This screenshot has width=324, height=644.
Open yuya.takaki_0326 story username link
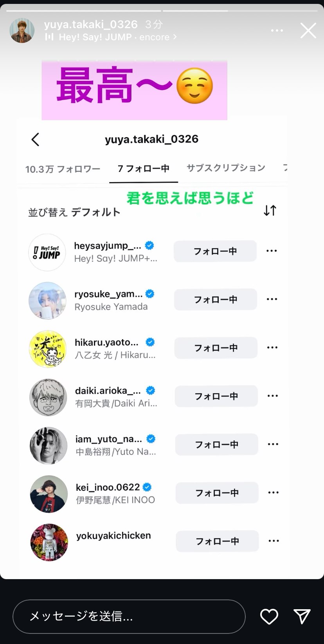pos(91,25)
